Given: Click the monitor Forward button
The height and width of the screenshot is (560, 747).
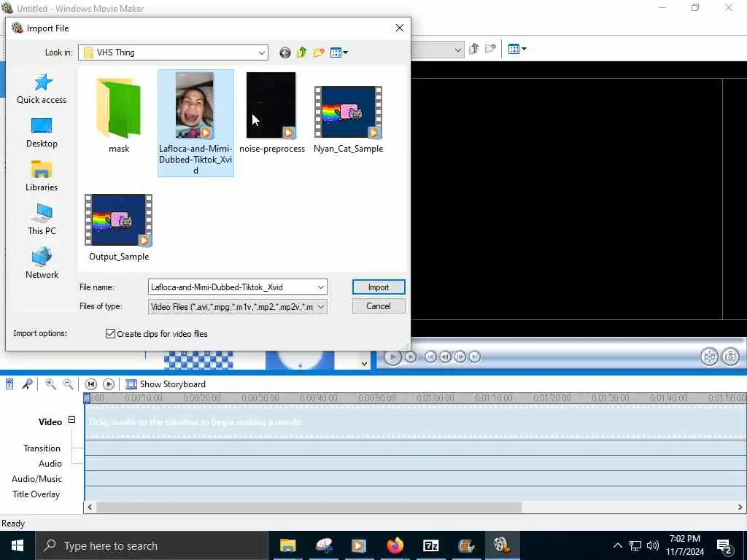Looking at the screenshot, I should tap(475, 357).
